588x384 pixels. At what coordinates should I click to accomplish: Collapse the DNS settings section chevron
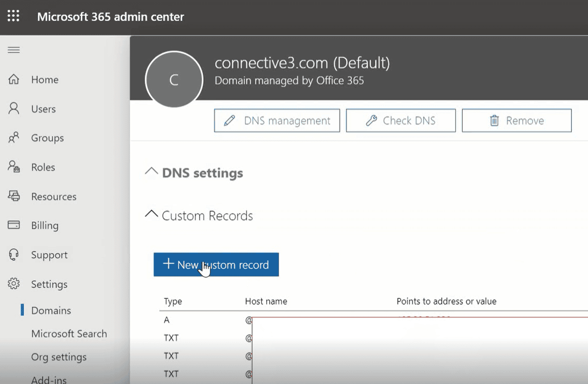point(152,172)
